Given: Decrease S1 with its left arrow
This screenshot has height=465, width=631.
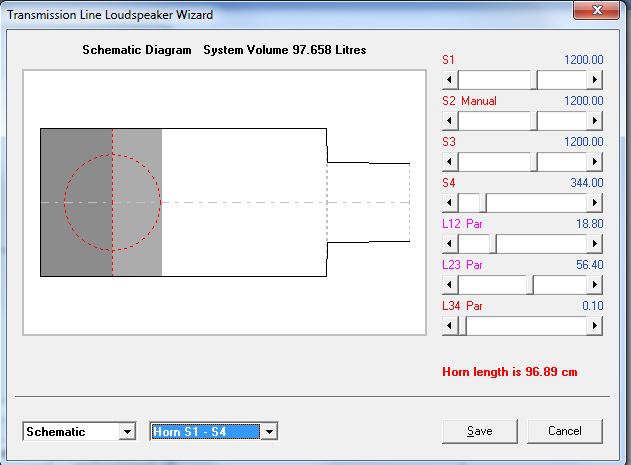Looking at the screenshot, I should pos(450,80).
